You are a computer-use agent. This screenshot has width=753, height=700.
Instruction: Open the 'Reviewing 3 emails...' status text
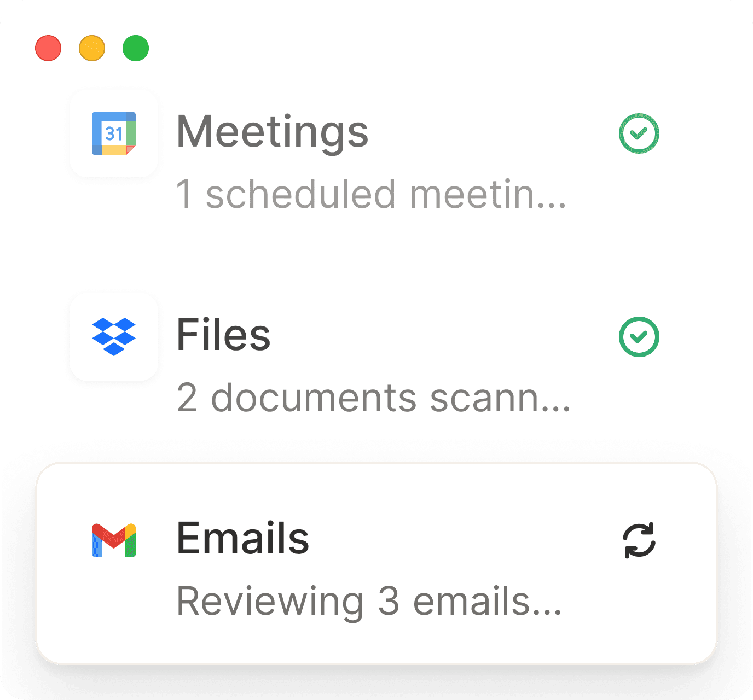(369, 602)
